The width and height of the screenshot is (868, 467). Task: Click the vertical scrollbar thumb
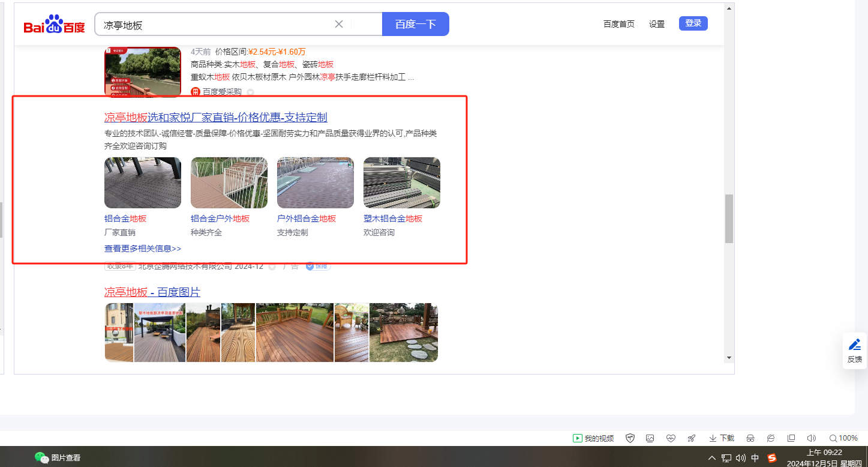[x=729, y=218]
